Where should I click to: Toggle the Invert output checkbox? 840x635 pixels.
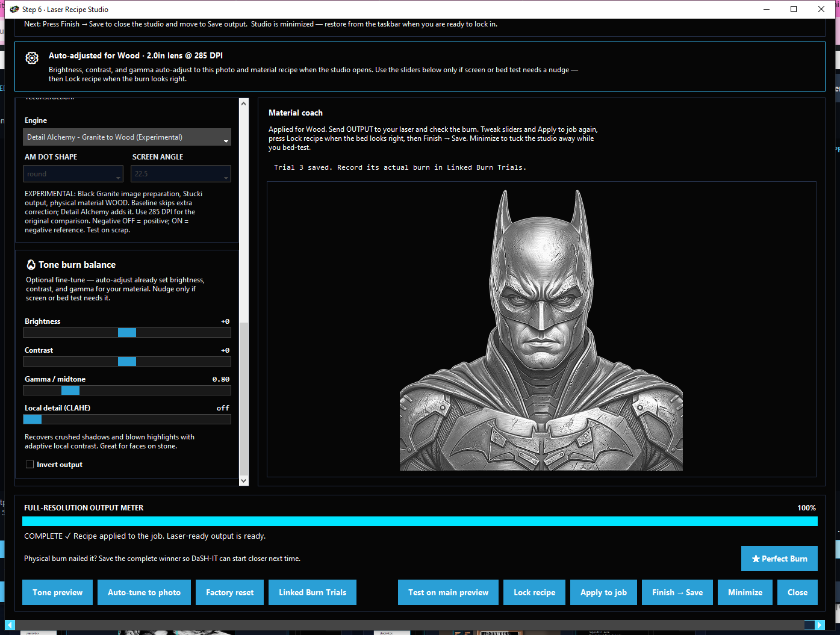click(x=30, y=465)
